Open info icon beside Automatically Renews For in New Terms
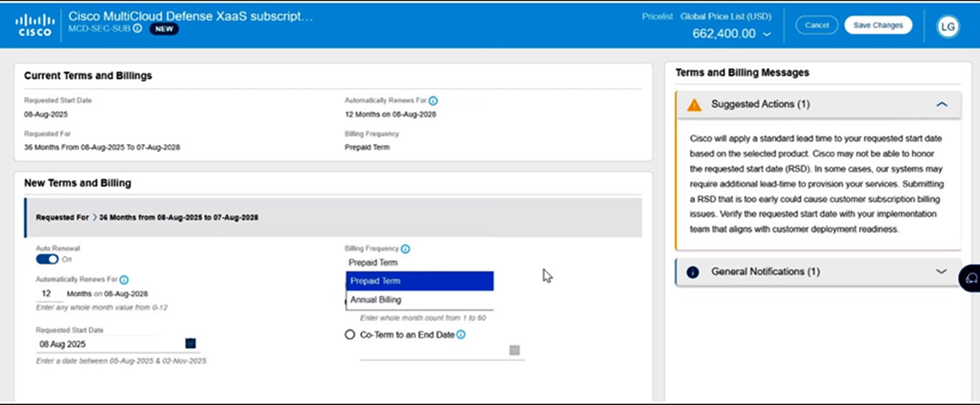This screenshot has width=980, height=405. click(x=124, y=280)
